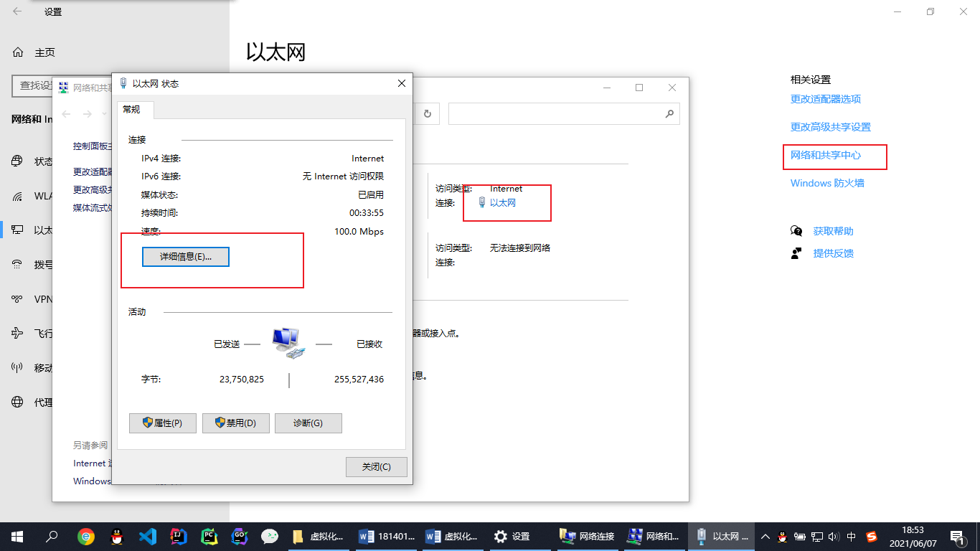980x551 pixels.
Task: Expand the hidden system tray icons chevron
Action: [x=765, y=536]
